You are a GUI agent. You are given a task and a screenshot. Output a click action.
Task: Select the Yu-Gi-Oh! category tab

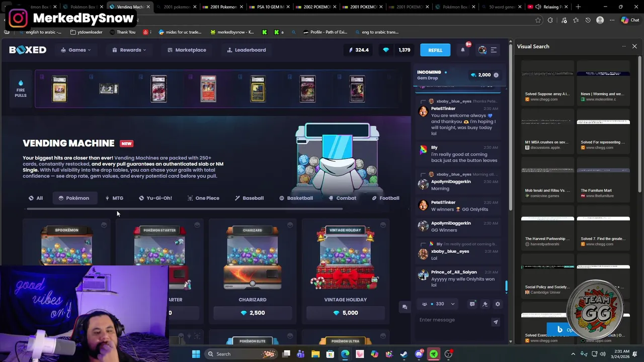coord(155,198)
